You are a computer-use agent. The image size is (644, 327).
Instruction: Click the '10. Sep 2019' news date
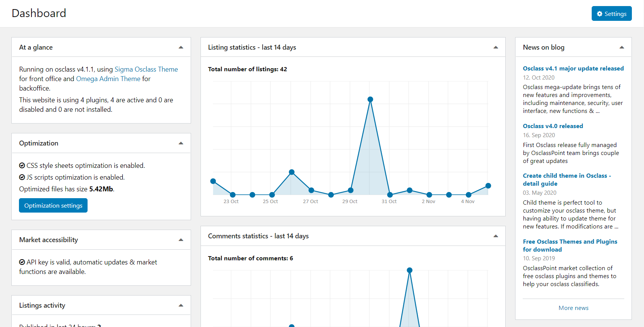[539, 258]
